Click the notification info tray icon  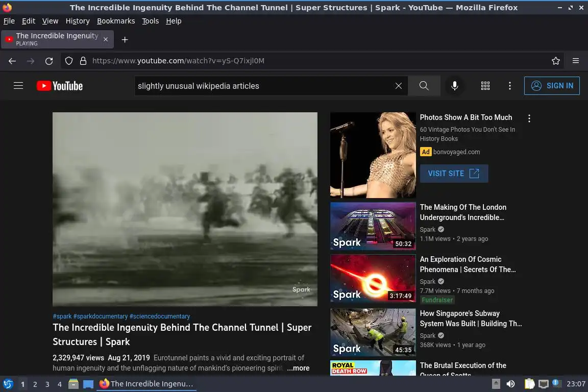pyautogui.click(x=557, y=383)
